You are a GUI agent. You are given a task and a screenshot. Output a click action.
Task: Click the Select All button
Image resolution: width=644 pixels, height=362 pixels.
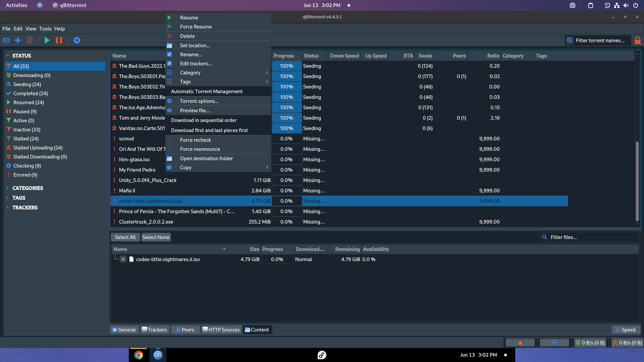(125, 237)
